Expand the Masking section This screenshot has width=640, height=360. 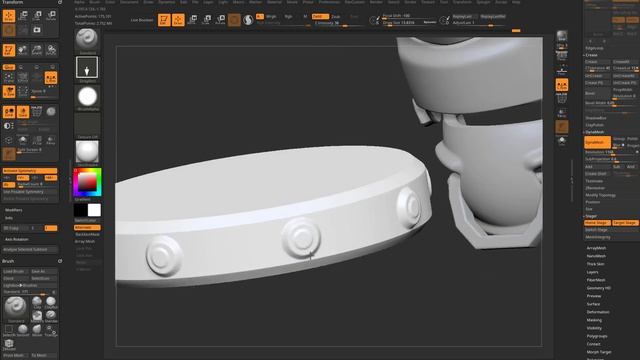click(x=594, y=320)
